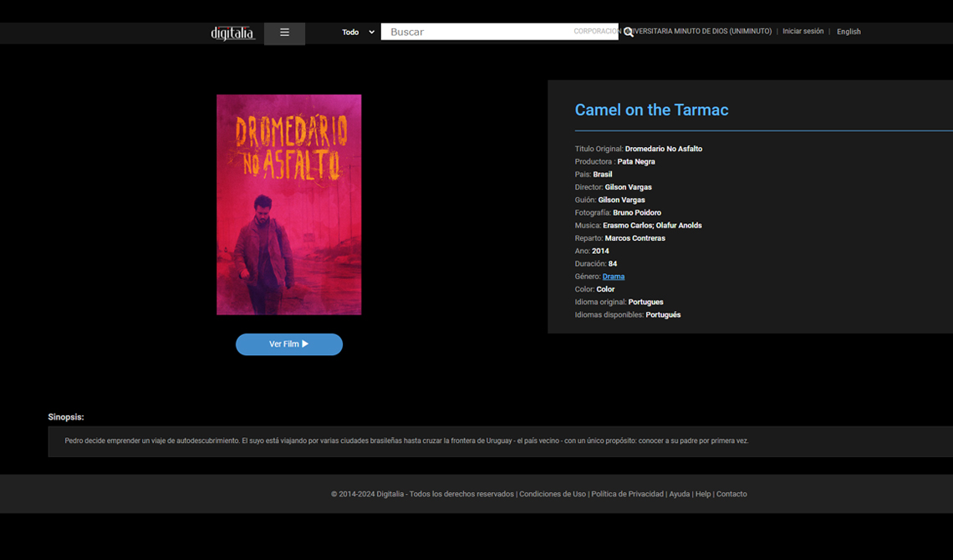Image resolution: width=953 pixels, height=560 pixels.
Task: Click the Camel on the Tarmac title
Action: [651, 110]
